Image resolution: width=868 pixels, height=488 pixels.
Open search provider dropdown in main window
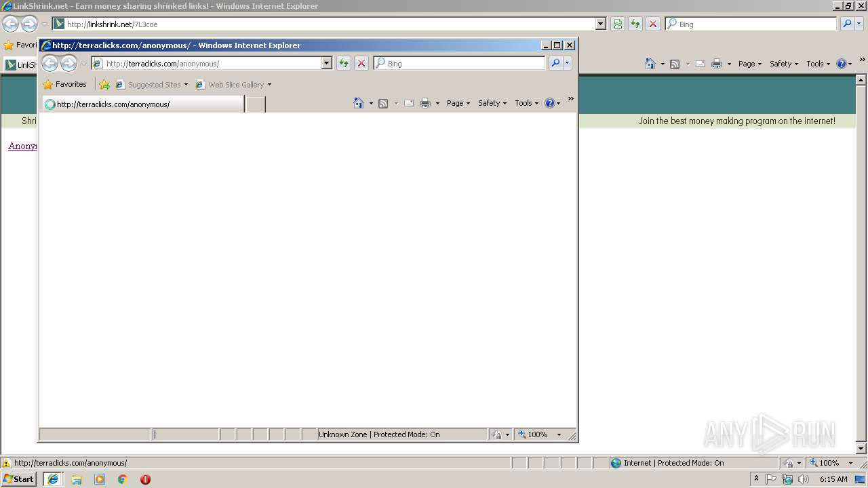[x=859, y=24]
